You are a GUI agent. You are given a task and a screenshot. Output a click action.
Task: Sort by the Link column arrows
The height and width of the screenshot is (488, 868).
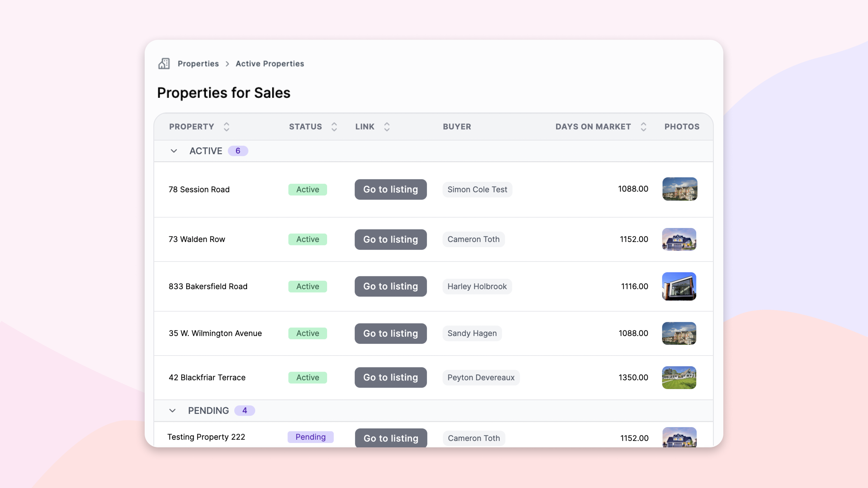(387, 127)
